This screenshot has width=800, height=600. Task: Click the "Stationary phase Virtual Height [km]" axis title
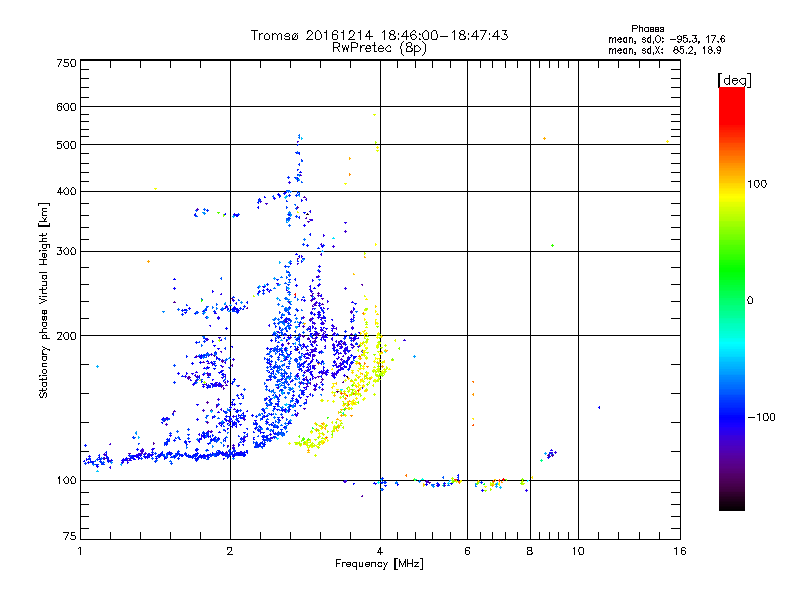[44, 300]
